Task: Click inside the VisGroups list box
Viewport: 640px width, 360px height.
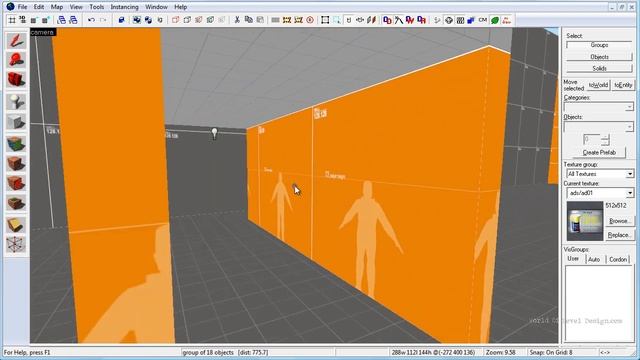Action: [598, 303]
